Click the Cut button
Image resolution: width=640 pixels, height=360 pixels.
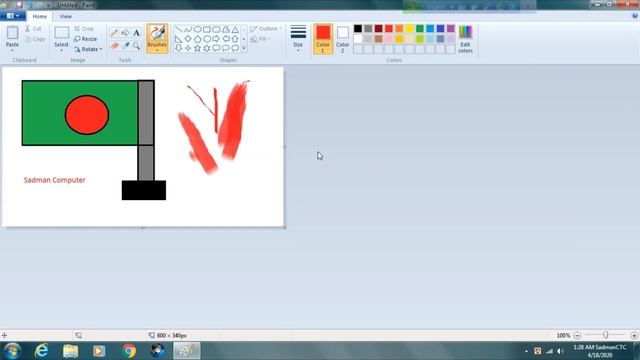coord(33,29)
